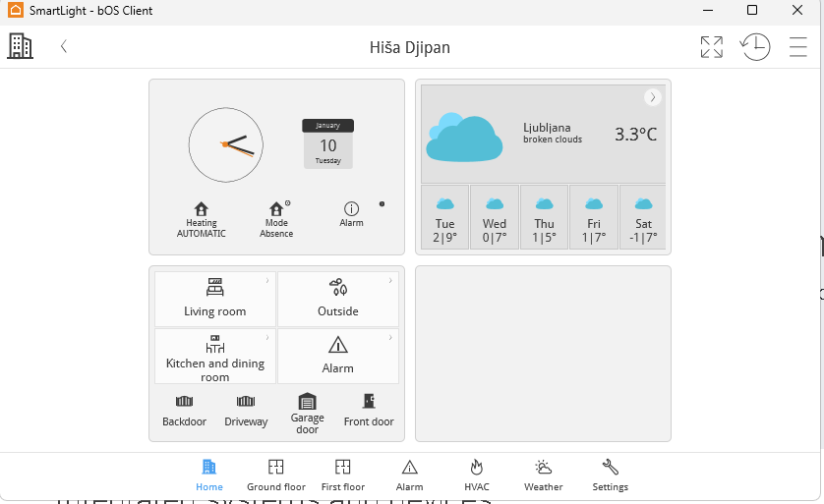Click the Driveway gate icon
The width and height of the screenshot is (824, 504).
point(246,401)
